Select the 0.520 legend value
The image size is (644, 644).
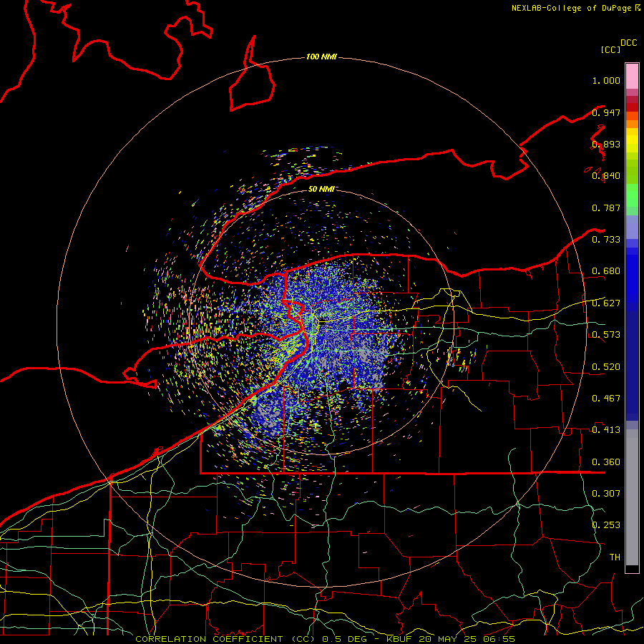pos(606,367)
